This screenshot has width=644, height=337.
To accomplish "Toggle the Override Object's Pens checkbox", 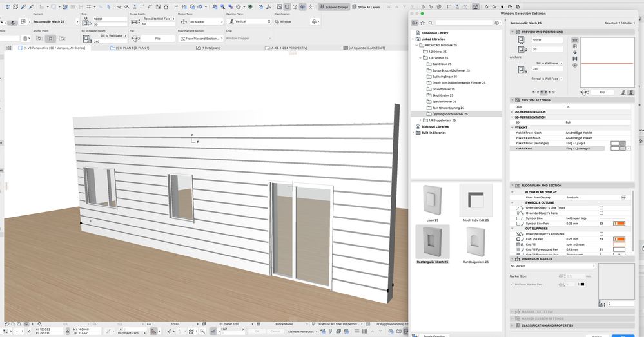I will point(601,213).
